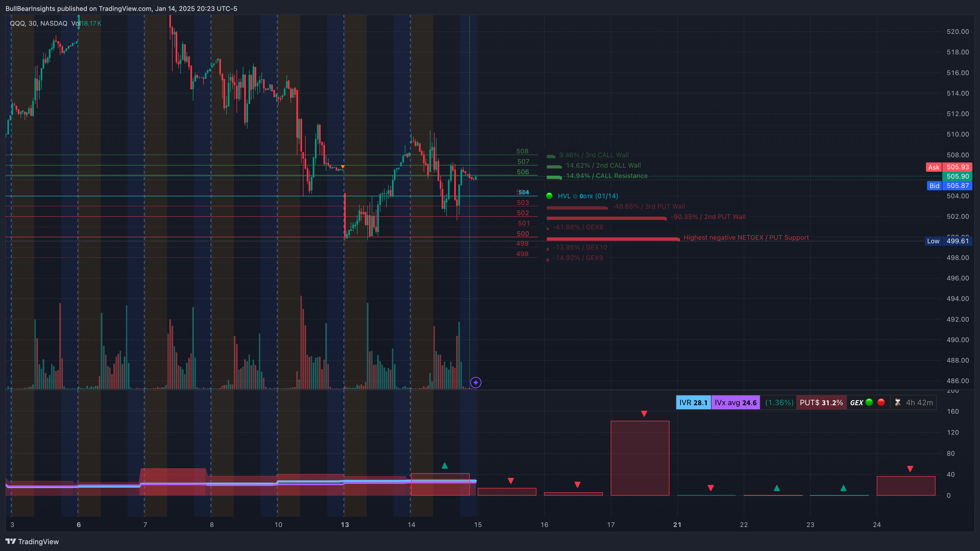Click the -13.95% / GEX10 label
This screenshot has height=551, width=980.
[580, 247]
